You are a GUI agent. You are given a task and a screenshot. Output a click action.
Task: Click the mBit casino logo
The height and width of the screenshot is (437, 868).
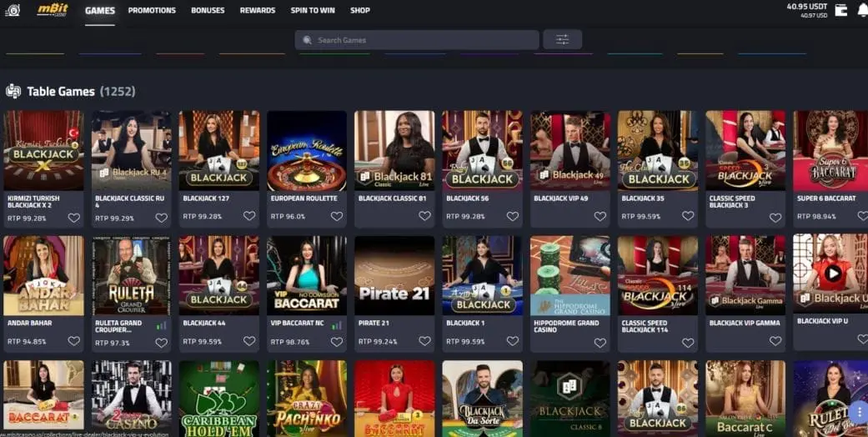coord(52,10)
